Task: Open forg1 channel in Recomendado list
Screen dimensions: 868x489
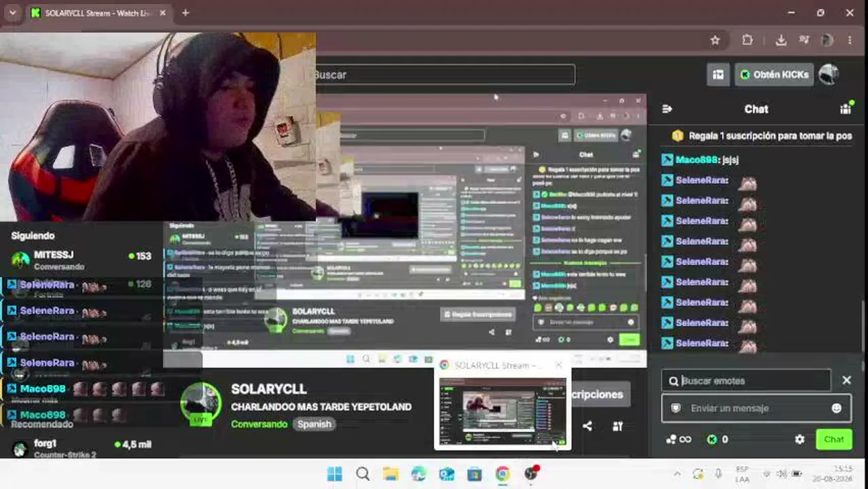Action: [82, 448]
